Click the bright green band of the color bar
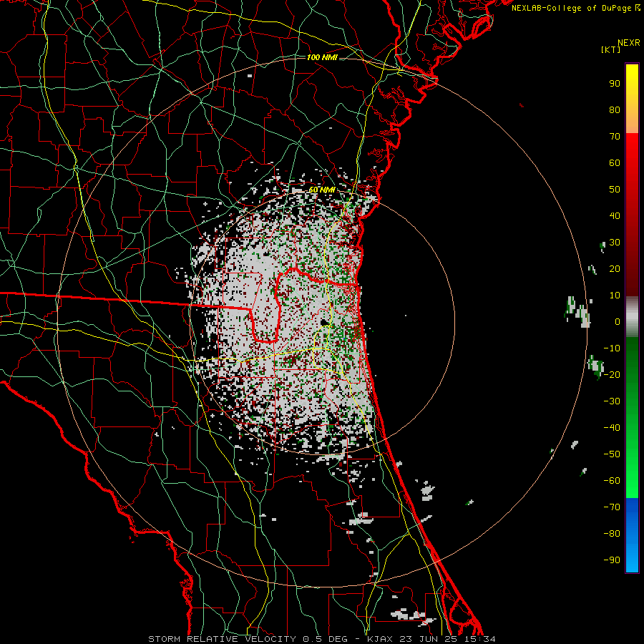This screenshot has width=644, height=644. 632,472
